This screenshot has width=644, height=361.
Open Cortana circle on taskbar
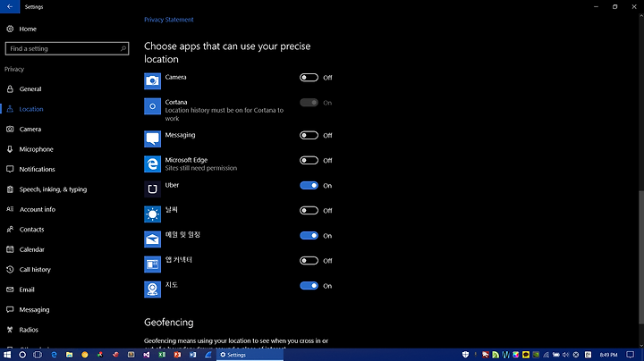(x=22, y=355)
